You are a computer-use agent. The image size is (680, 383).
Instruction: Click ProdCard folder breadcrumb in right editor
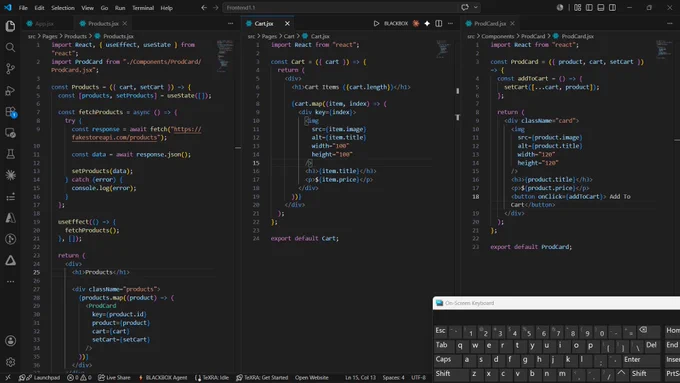point(533,36)
